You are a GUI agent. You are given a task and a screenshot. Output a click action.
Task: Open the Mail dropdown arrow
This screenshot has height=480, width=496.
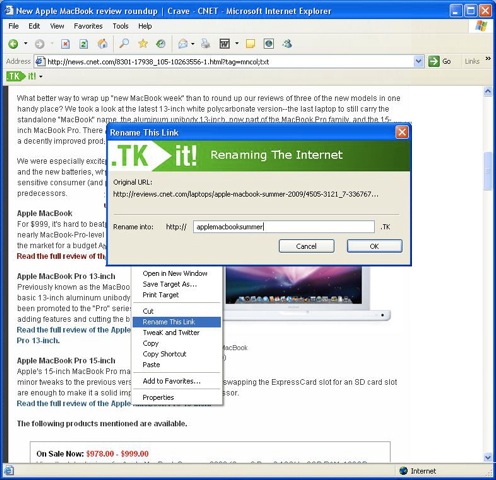coord(193,43)
